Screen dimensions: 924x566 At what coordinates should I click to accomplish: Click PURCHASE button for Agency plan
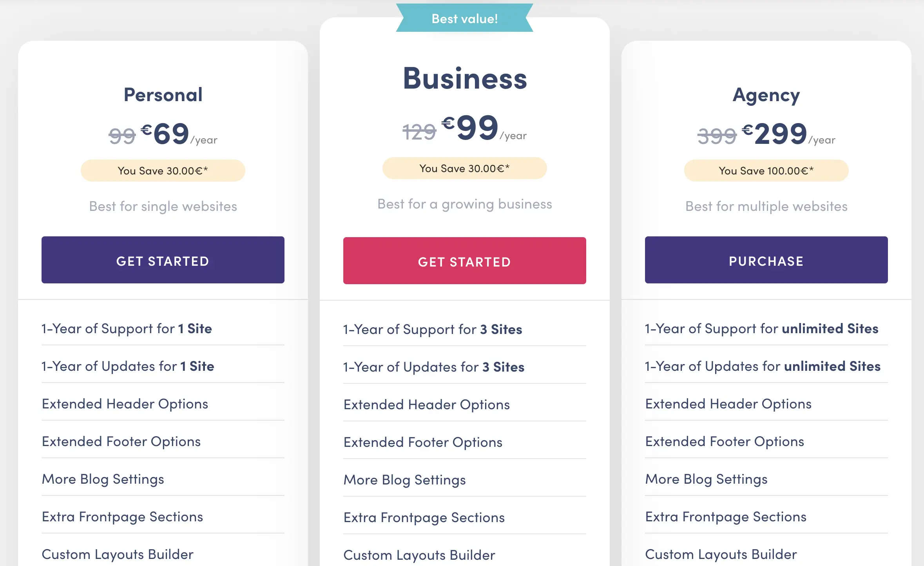(x=766, y=260)
